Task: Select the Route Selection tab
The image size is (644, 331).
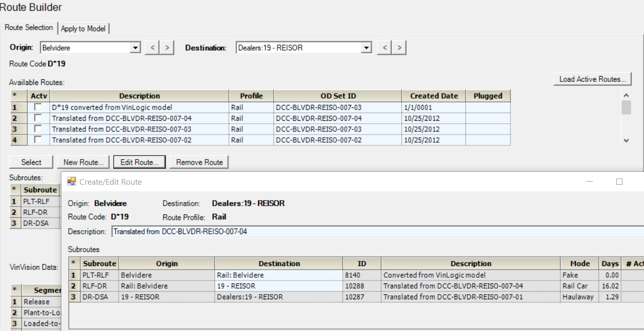Action: pos(29,28)
